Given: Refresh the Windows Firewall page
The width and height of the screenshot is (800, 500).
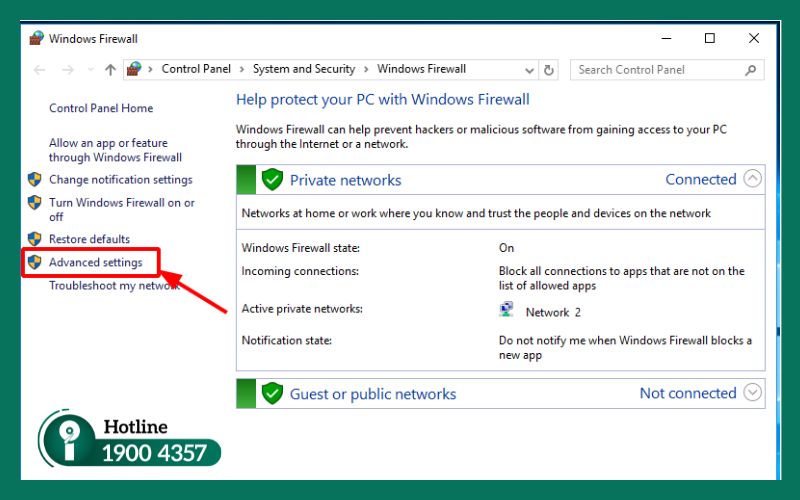Looking at the screenshot, I should point(548,70).
